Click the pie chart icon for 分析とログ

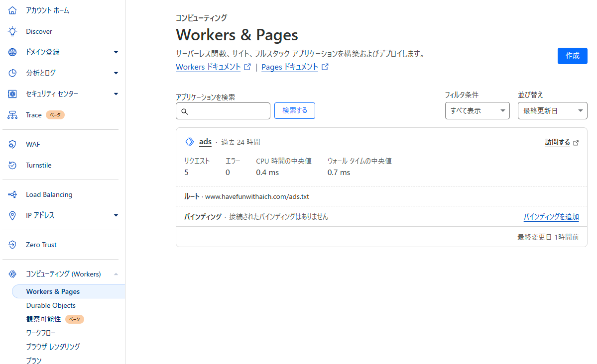[12, 73]
